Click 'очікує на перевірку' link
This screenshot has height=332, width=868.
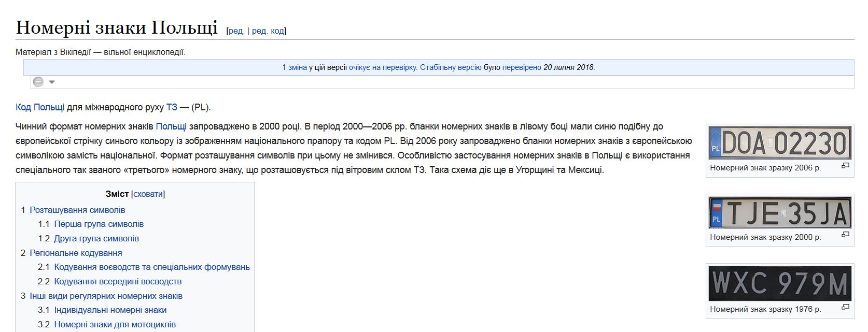(383, 67)
